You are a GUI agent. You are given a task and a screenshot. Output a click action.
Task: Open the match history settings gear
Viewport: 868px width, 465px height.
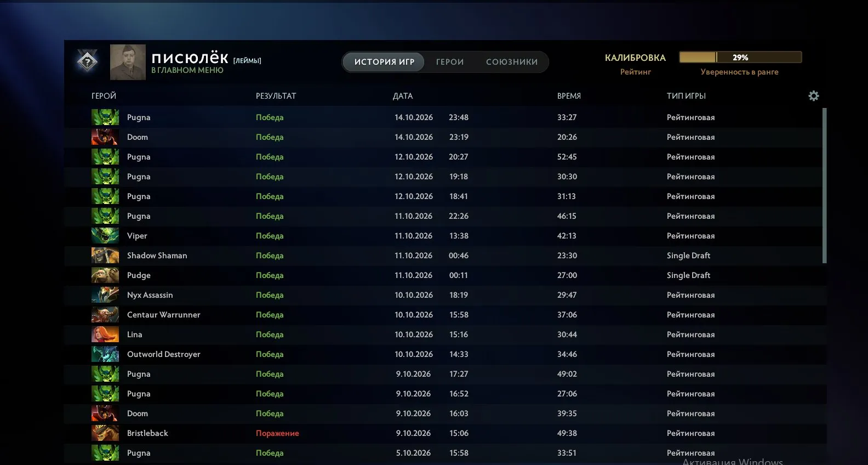click(x=814, y=96)
